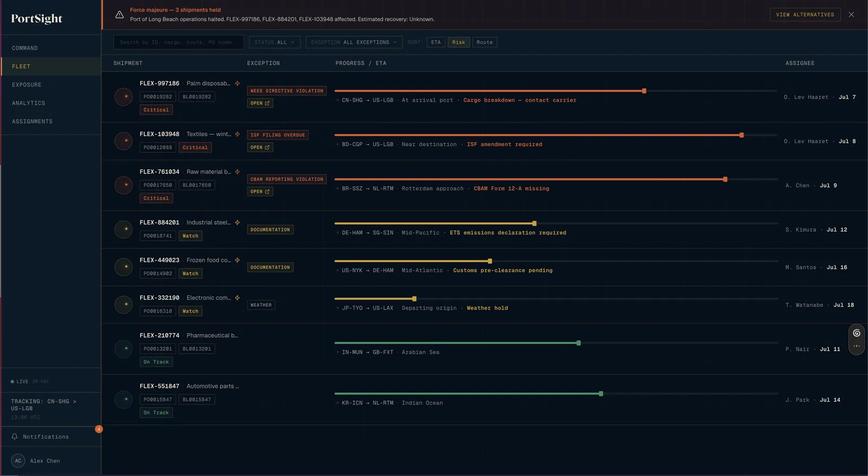Viewport: 868px width, 476px height.
Task: Click the WEEE DIRECTIVE VIOLATION tag
Action: (x=287, y=91)
